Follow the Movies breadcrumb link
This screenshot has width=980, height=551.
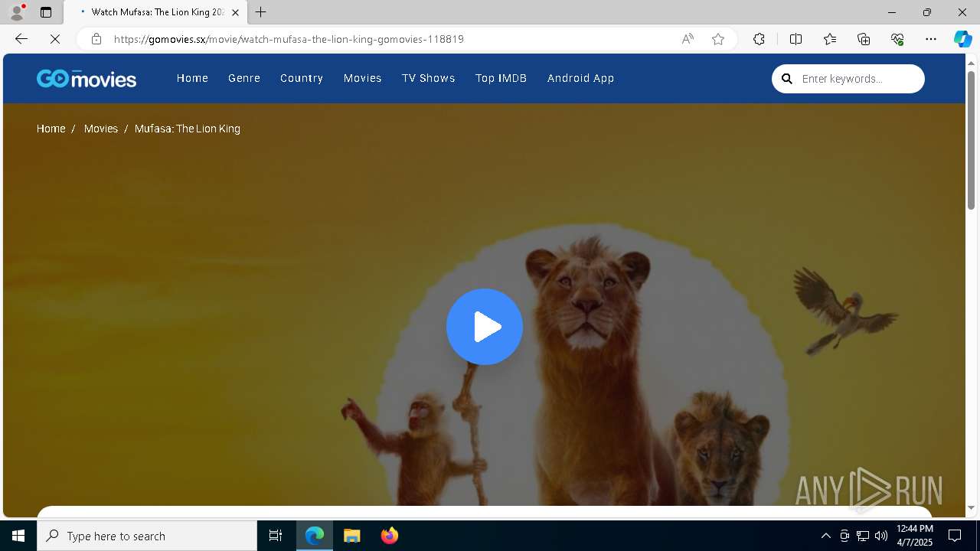click(101, 129)
